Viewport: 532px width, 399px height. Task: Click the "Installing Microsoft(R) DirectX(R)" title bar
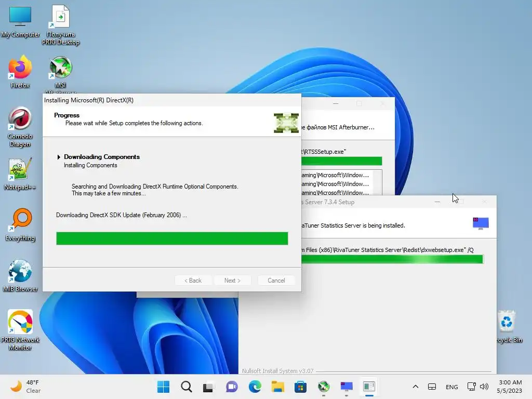click(171, 100)
